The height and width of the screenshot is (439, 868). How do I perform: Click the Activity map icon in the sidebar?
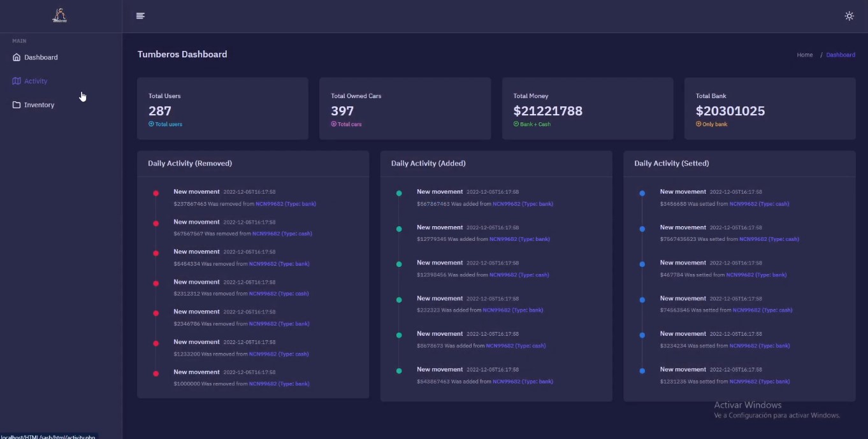point(17,81)
